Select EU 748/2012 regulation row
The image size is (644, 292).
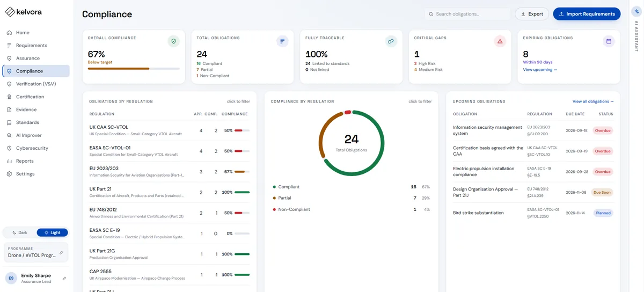pos(170,213)
